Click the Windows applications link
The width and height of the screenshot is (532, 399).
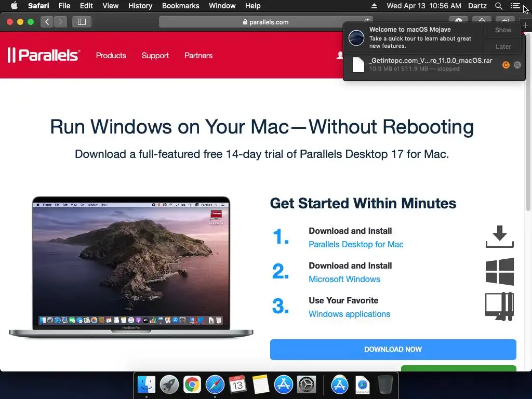pyautogui.click(x=350, y=314)
